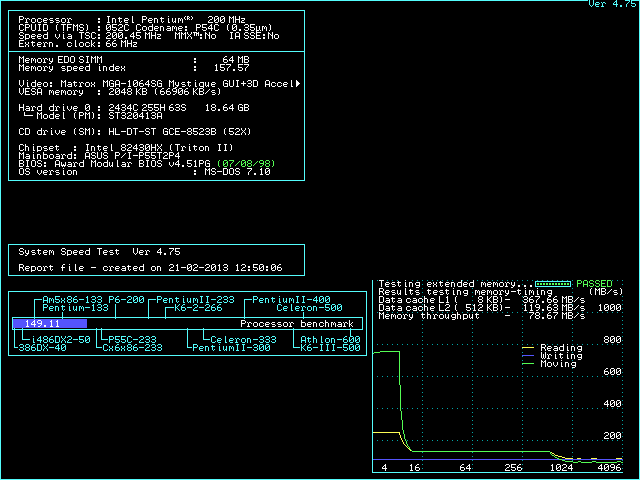Click 'Award Modular BIOS v4.51PG' text
The height and width of the screenshot is (480, 640).
(132, 164)
